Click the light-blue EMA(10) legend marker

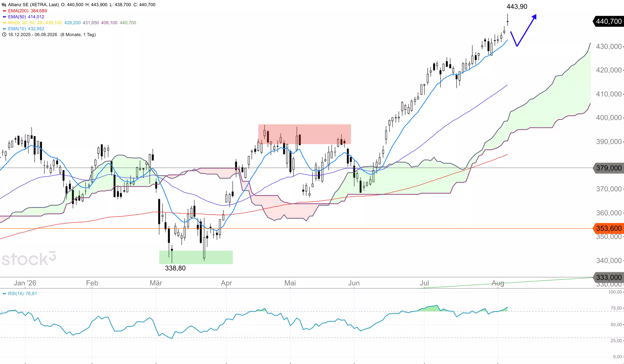tap(4, 29)
